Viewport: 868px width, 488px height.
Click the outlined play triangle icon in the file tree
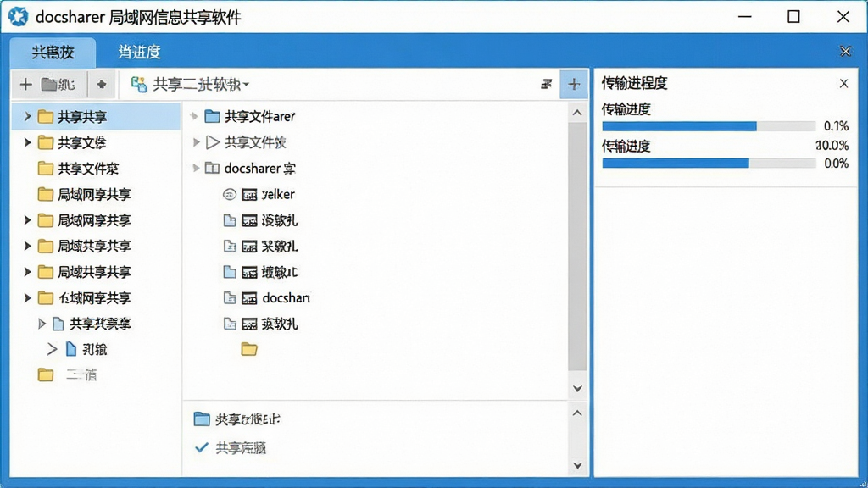[x=213, y=142]
